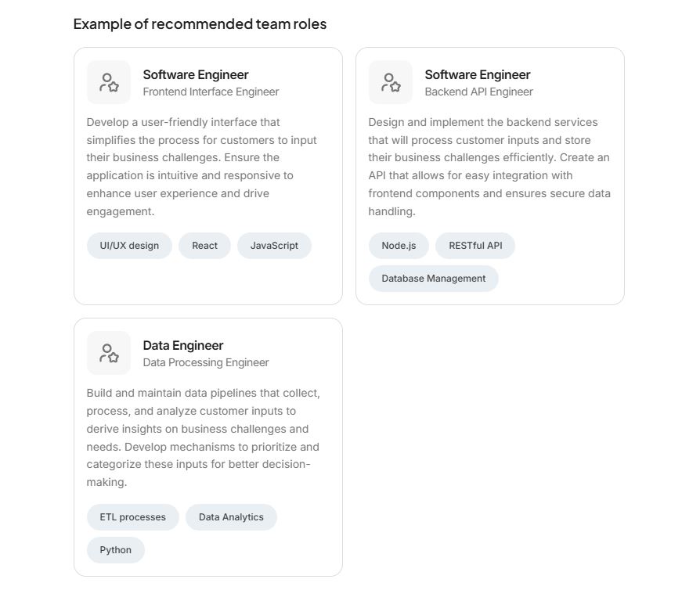
Task: Click the RESTful API skill tag
Action: click(475, 246)
